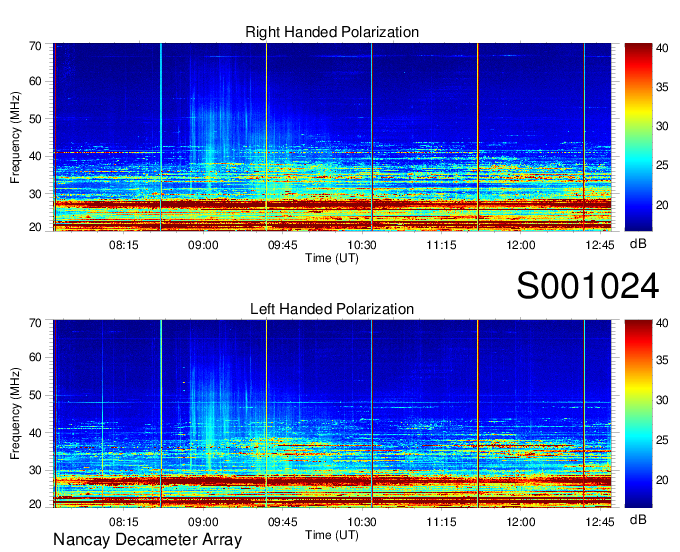Screen dimensions: 680x552
Task: Click the 35 dB label on upper colorbar
Action: 662,87
